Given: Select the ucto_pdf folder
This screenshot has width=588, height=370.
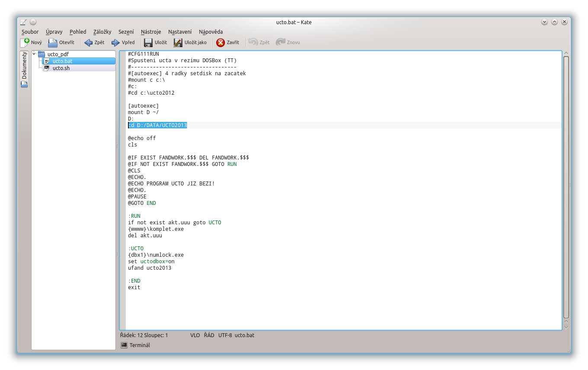Looking at the screenshot, I should point(58,54).
